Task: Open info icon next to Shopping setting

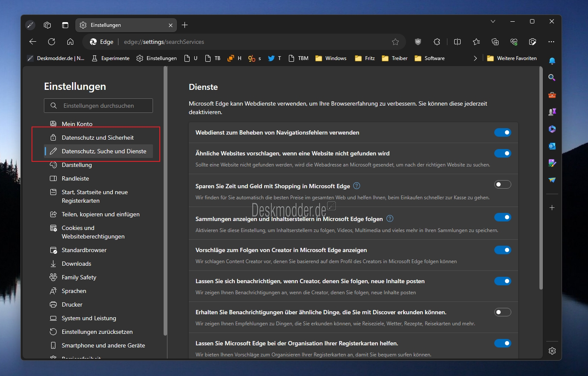Action: click(x=357, y=186)
